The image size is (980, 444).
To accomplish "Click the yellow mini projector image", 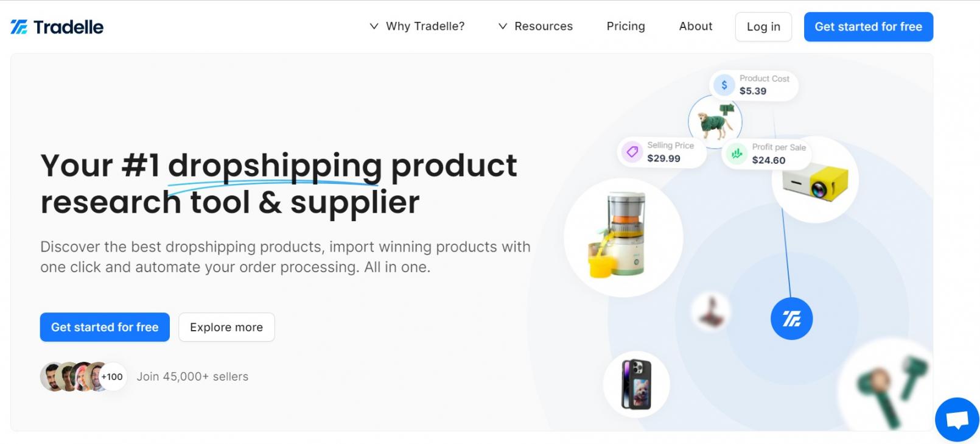I will click(815, 180).
